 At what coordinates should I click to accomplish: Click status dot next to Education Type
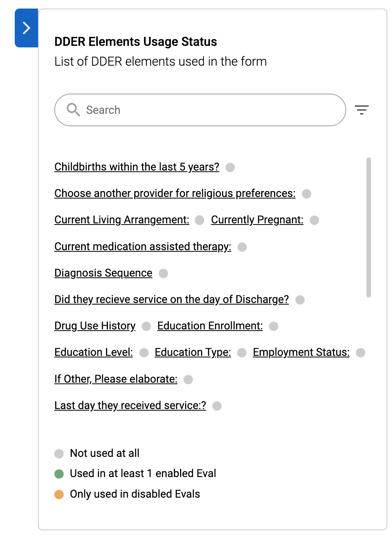point(242,353)
